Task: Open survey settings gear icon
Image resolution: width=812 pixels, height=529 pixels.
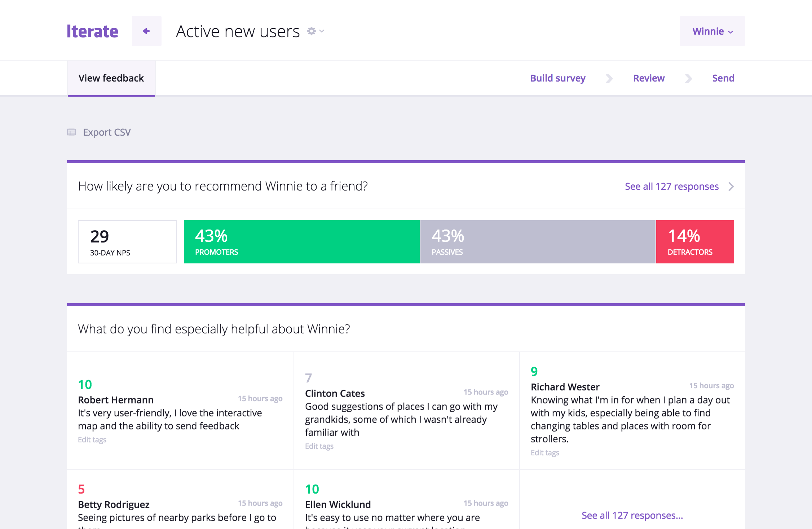Action: [x=311, y=31]
